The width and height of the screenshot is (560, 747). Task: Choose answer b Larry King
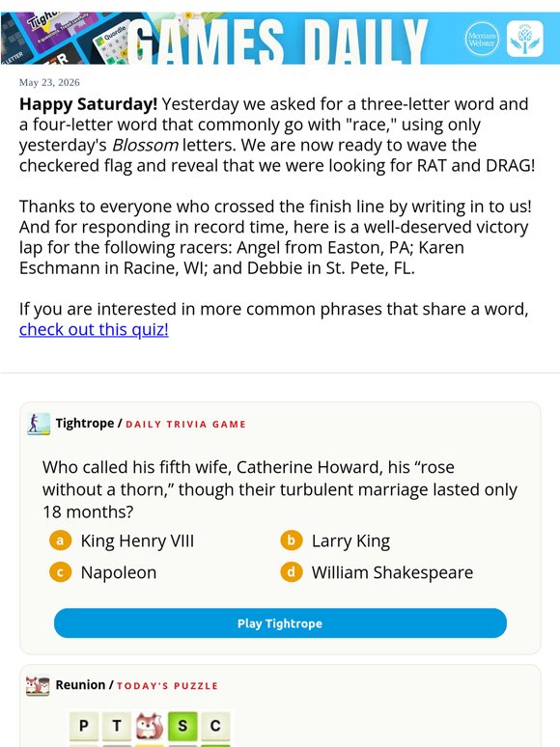[x=335, y=540]
